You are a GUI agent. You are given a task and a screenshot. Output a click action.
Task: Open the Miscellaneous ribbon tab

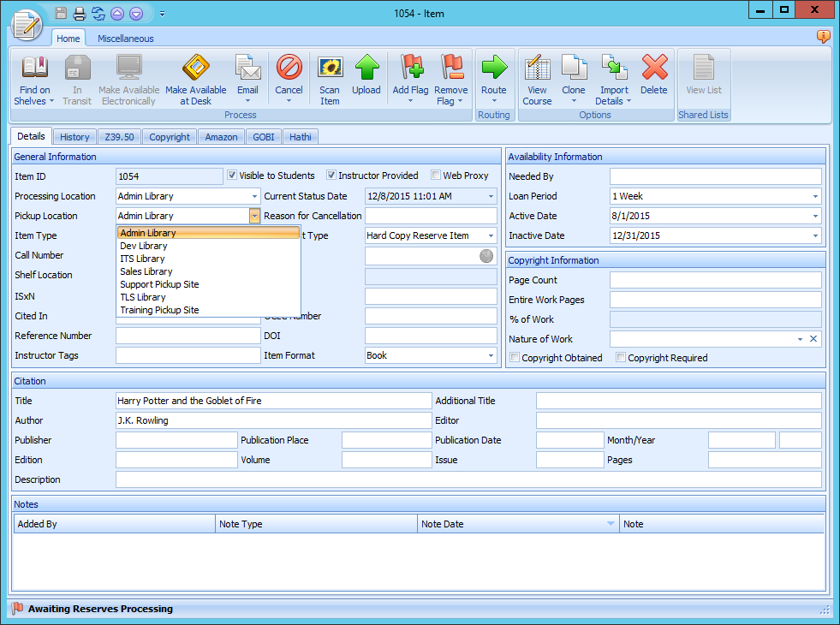pos(125,38)
